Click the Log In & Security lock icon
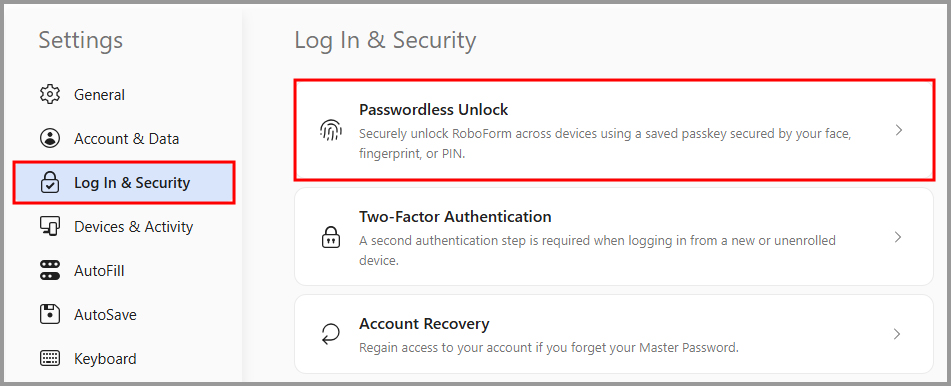The height and width of the screenshot is (386, 951). (x=50, y=183)
